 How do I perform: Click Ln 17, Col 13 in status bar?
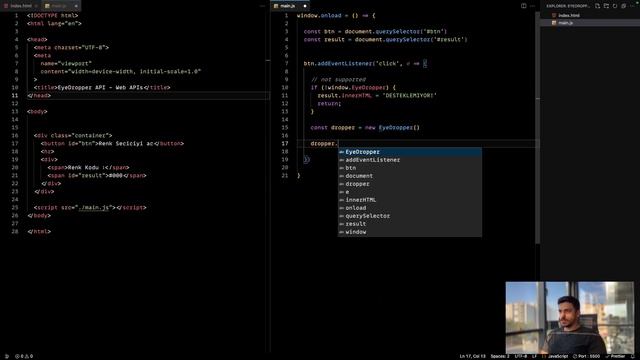tap(473, 356)
